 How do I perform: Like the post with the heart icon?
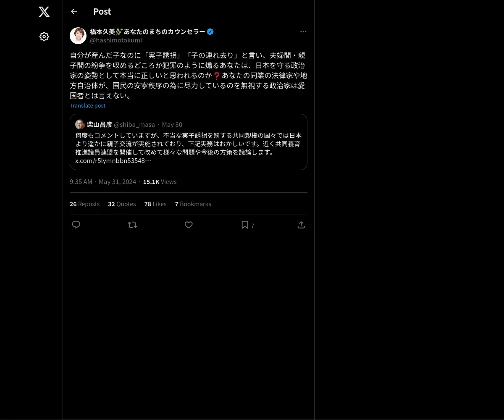[x=189, y=225]
